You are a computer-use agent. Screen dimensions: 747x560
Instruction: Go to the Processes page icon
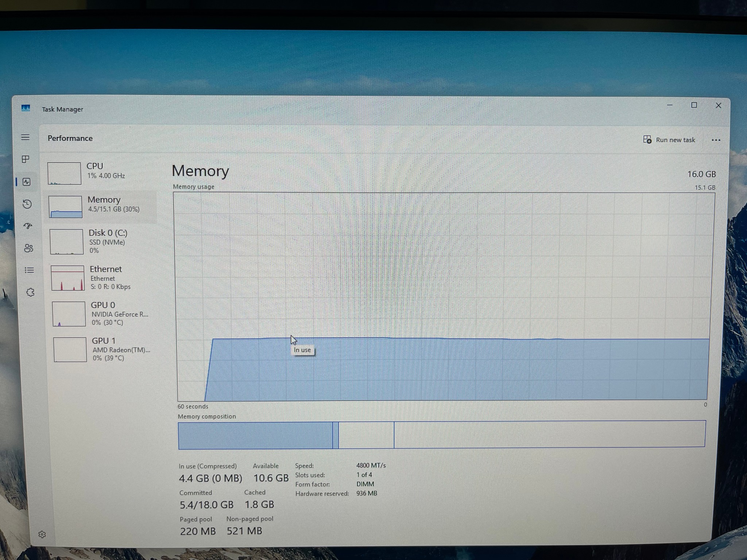click(26, 159)
